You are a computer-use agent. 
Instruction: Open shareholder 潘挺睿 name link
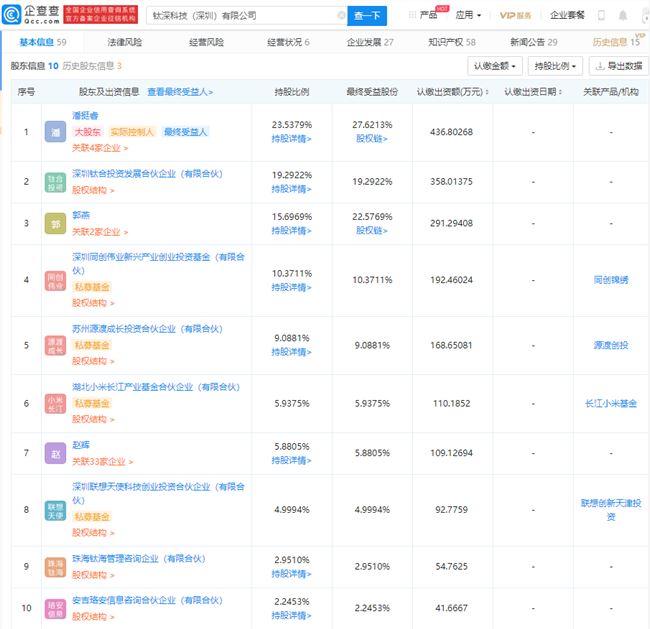[x=85, y=116]
